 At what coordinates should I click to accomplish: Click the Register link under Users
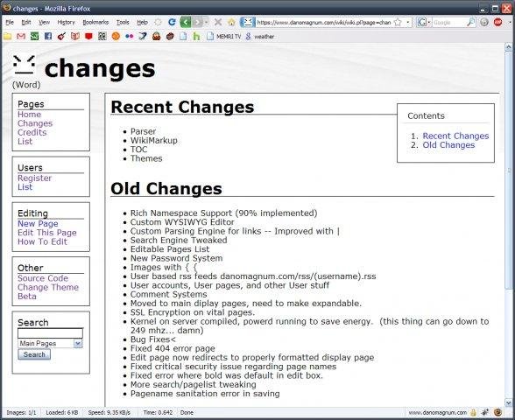click(34, 178)
